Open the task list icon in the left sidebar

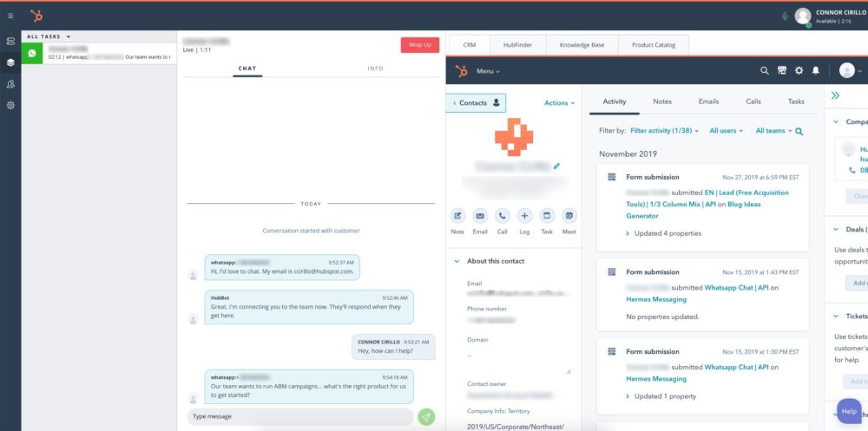click(x=10, y=42)
